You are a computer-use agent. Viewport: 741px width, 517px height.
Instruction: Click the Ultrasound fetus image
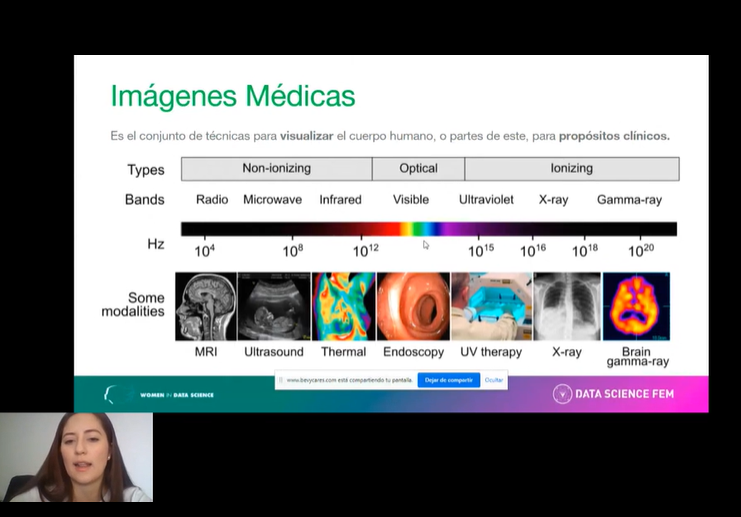(274, 306)
